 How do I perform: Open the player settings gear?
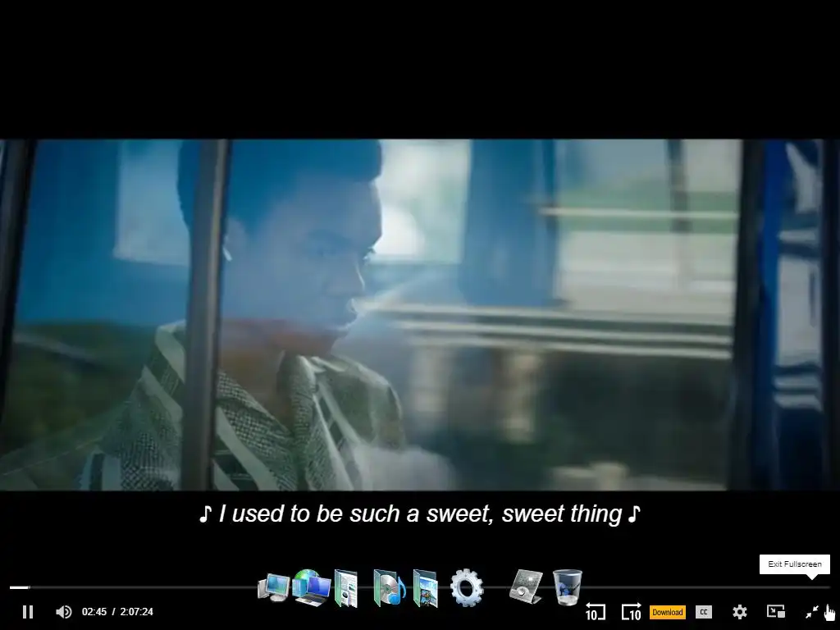[x=740, y=612]
